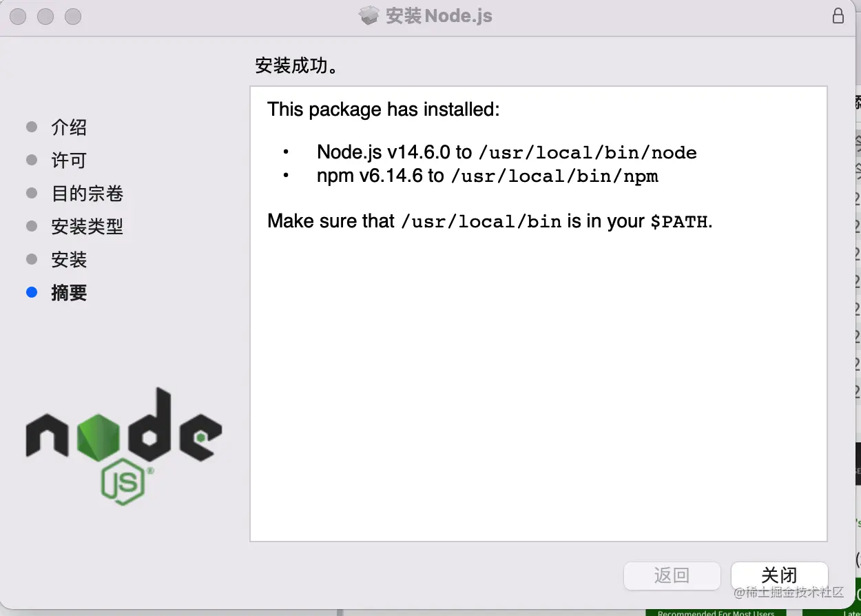Open the 目的宗卷 step
The image size is (861, 616).
(x=87, y=194)
